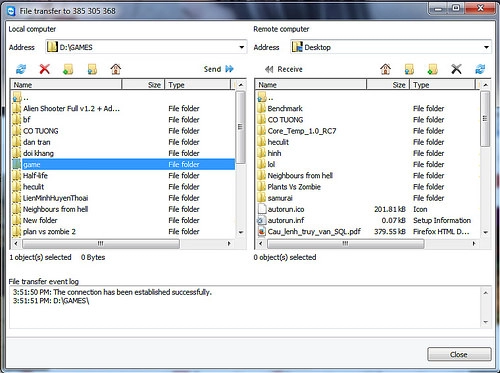Click the PDF icon of Cau_lenh_truy_van_SQL.pdf
This screenshot has height=373, width=500.
pyautogui.click(x=262, y=231)
